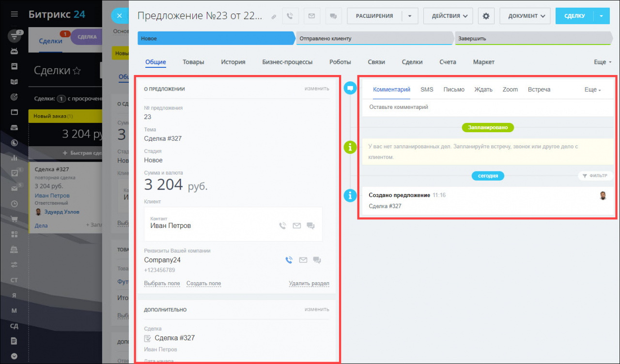Screen dimensions: 620x364
Task: Open tasks checkmark icon in sidebar
Action: point(14,173)
